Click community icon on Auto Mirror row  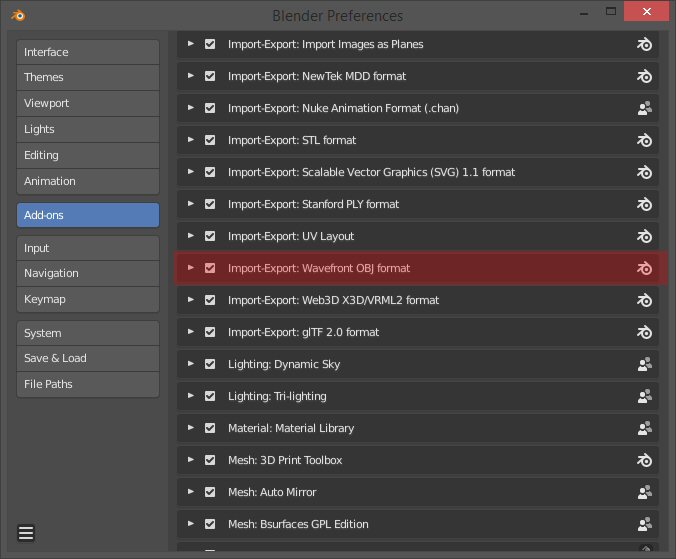pos(645,492)
